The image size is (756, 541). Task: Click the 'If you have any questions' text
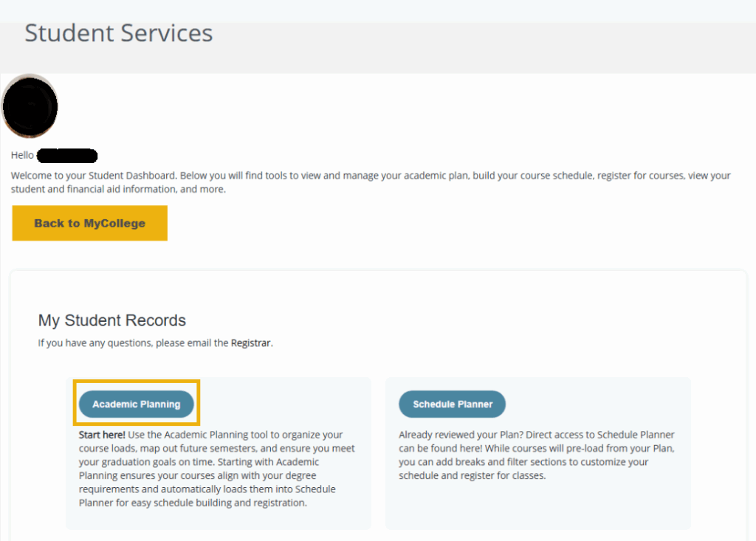[133, 343]
